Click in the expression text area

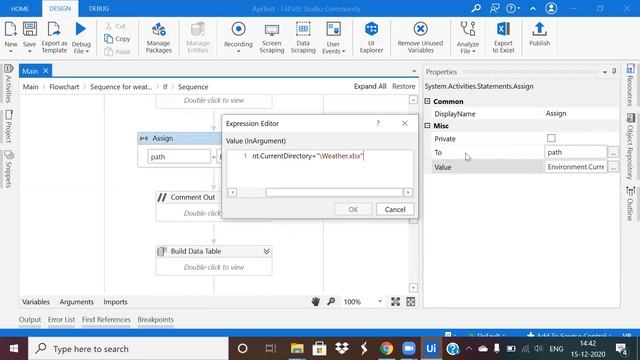click(320, 169)
